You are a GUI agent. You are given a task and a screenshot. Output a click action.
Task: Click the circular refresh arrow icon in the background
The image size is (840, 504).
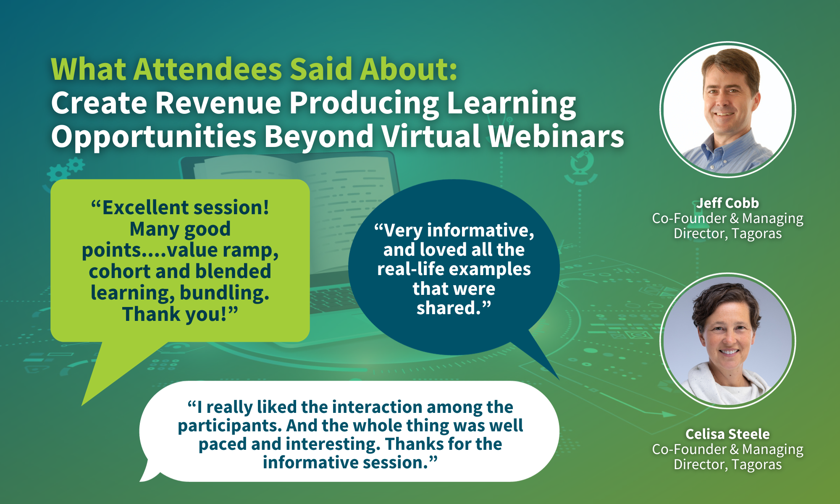pos(581,164)
